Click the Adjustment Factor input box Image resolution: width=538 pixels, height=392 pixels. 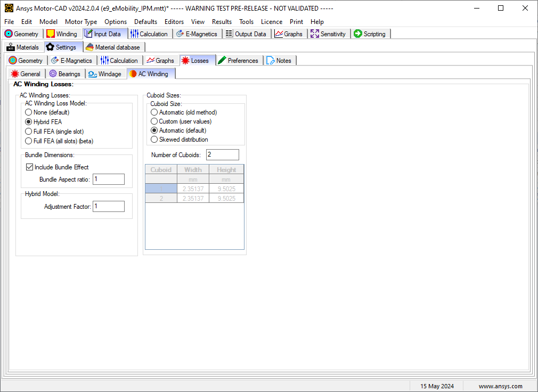click(x=108, y=207)
